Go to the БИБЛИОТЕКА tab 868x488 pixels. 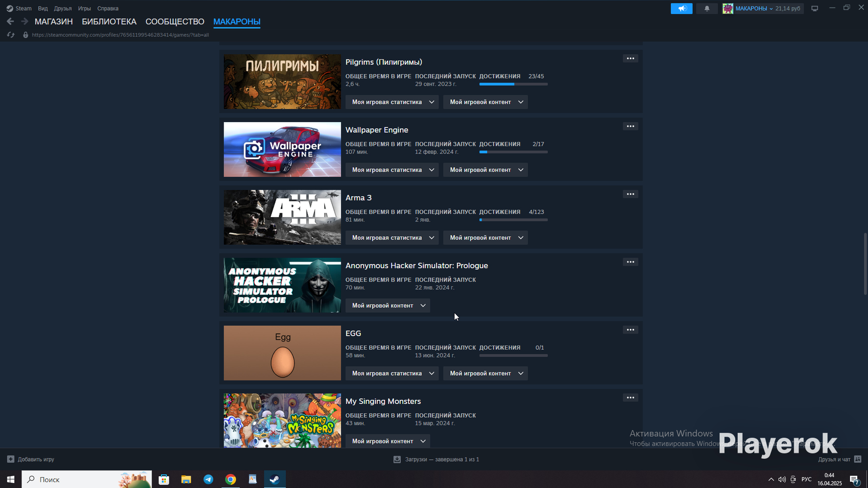[x=109, y=21]
